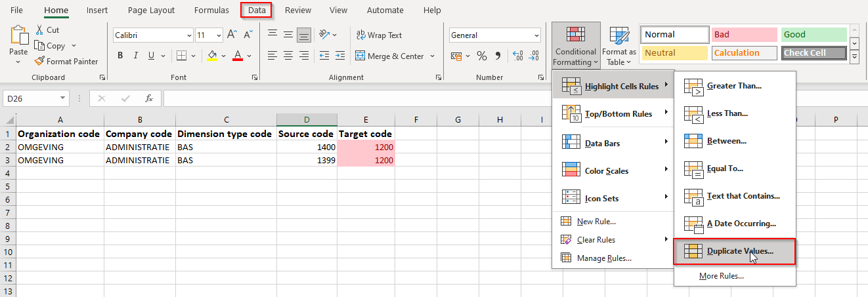This screenshot has width=868, height=297.
Task: Click the Align Right icon
Action: tap(303, 56)
